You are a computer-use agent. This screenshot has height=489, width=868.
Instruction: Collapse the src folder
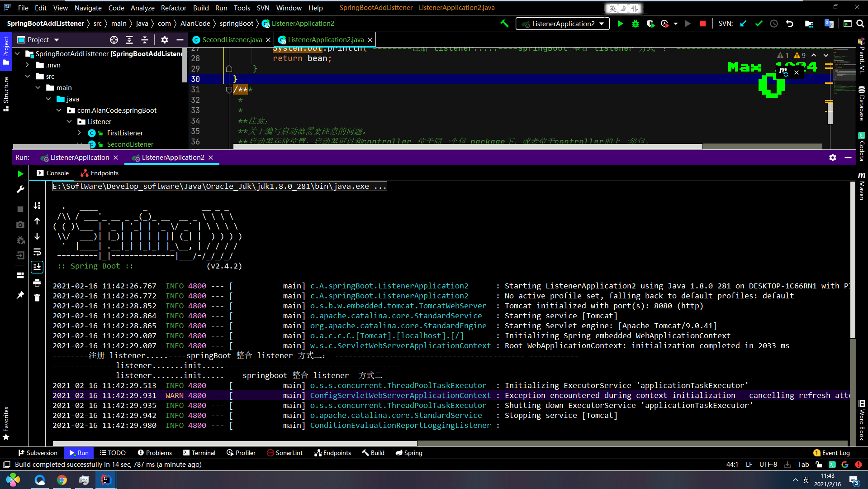coord(28,76)
